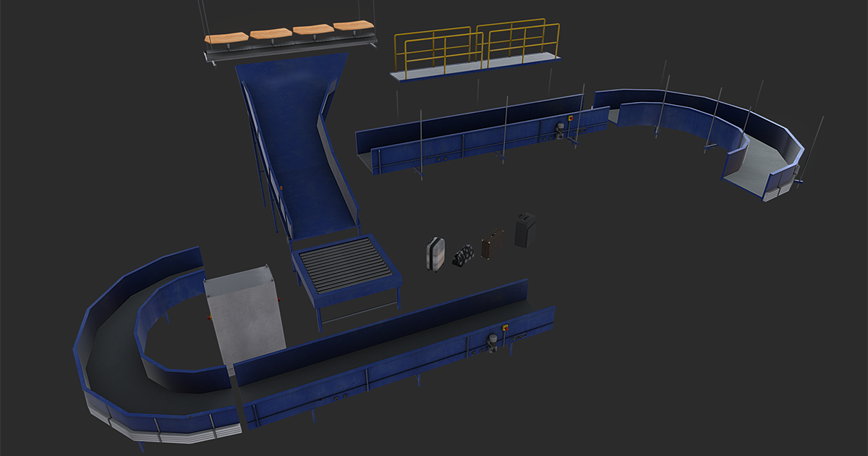Select the brown briefcase model
This screenshot has width=868, height=456.
(493, 244)
